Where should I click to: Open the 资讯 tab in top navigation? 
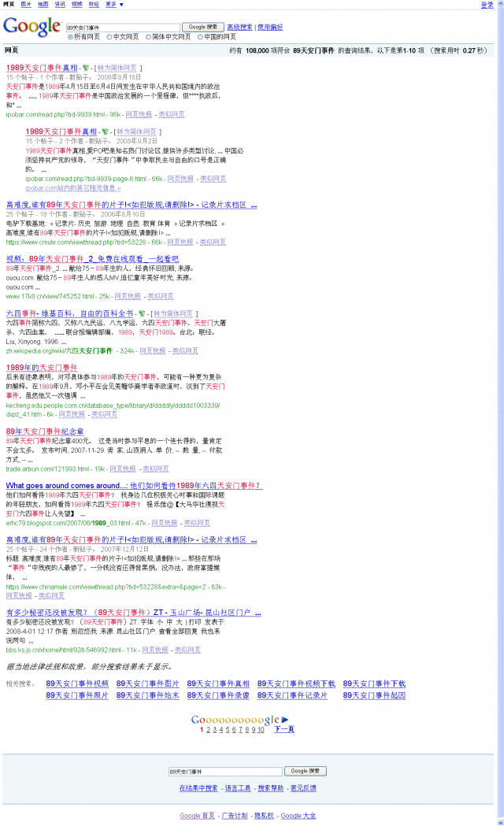point(60,4)
